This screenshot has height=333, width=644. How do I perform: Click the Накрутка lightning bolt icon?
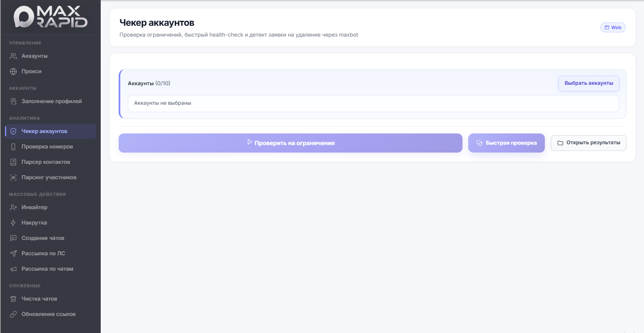(13, 223)
